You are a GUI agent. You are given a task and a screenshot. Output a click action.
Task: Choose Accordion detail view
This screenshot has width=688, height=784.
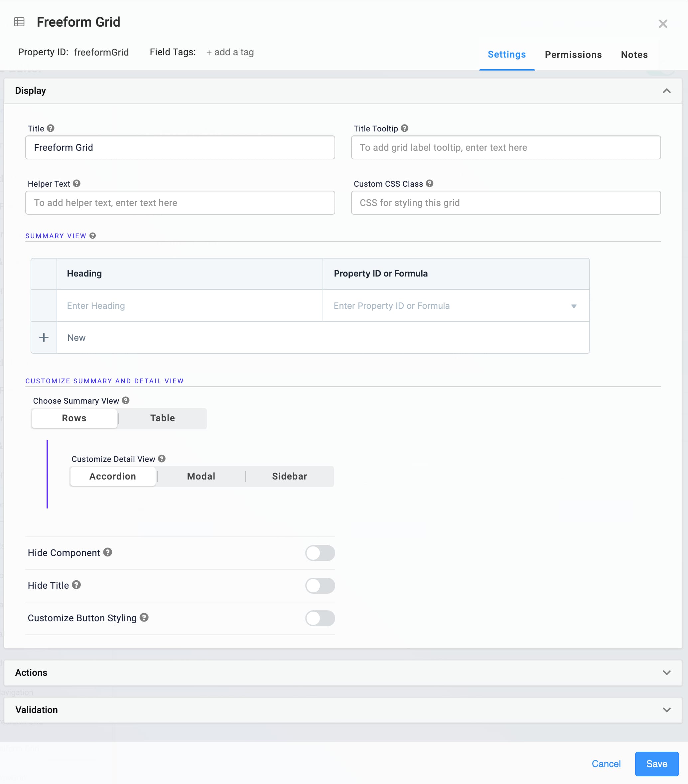[113, 476]
